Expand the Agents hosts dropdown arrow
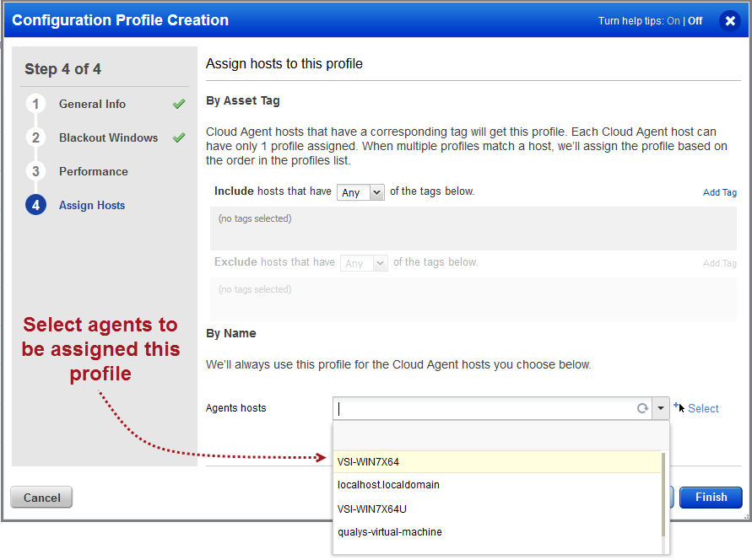 point(661,408)
